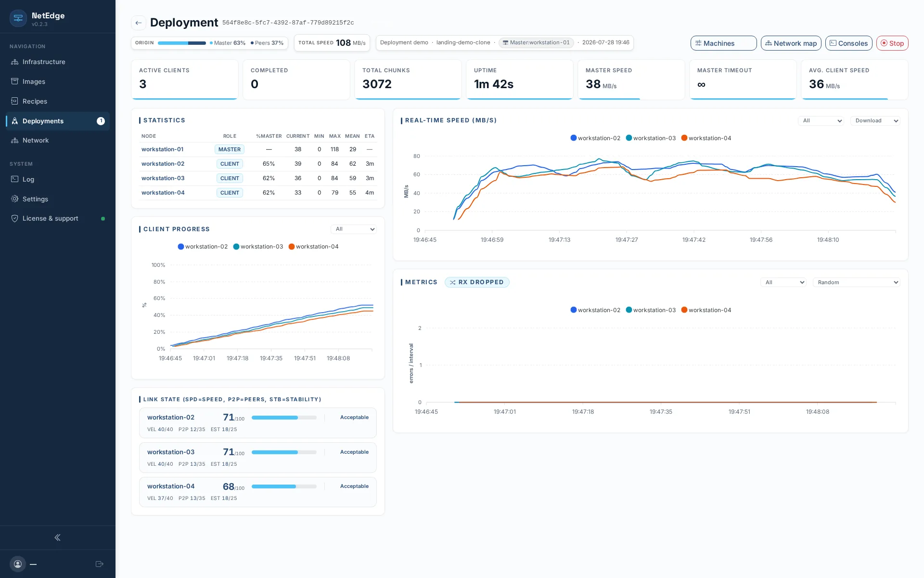Click the NetEdge logo icon

(18, 18)
